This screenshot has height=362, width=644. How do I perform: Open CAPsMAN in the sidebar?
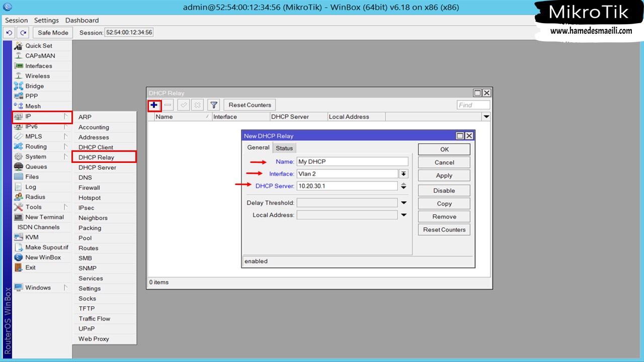pos(42,56)
